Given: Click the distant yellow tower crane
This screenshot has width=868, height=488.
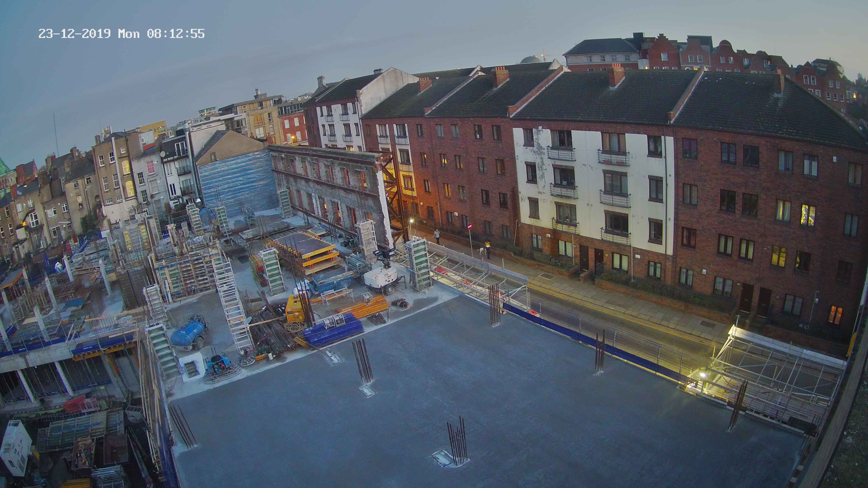Looking at the screenshot, I should point(543,55).
